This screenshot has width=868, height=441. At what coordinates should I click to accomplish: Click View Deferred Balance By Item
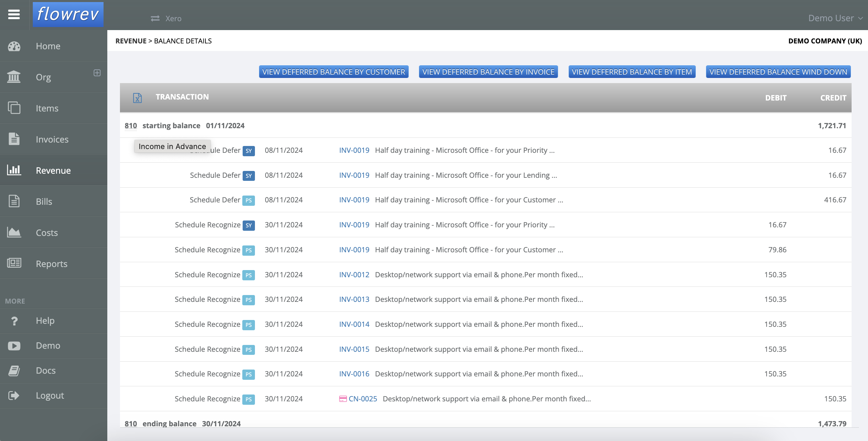point(632,72)
